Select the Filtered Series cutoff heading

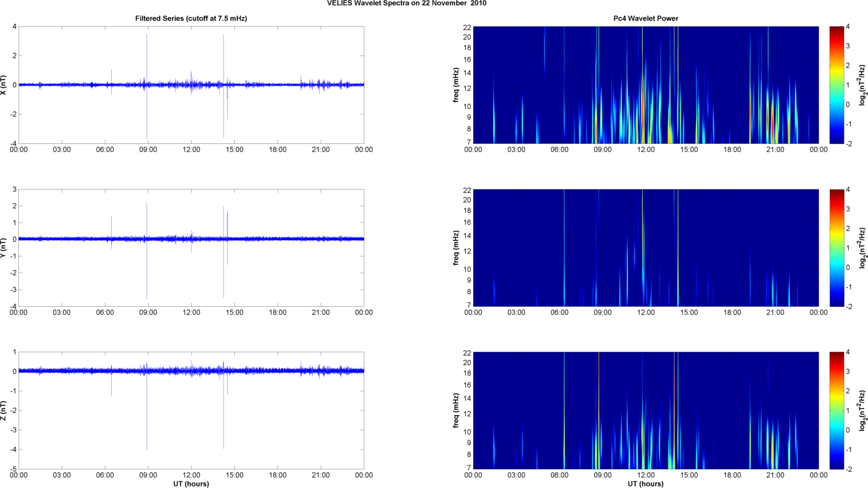[x=191, y=18]
